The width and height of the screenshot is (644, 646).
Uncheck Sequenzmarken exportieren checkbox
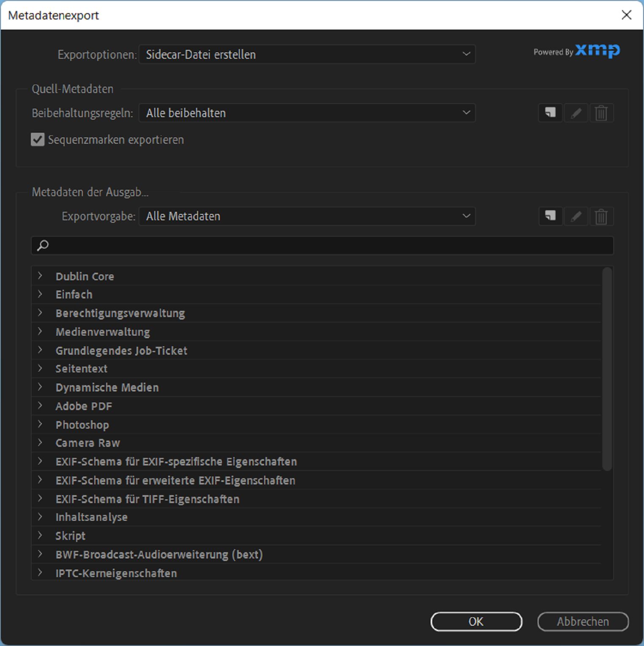[x=38, y=140]
